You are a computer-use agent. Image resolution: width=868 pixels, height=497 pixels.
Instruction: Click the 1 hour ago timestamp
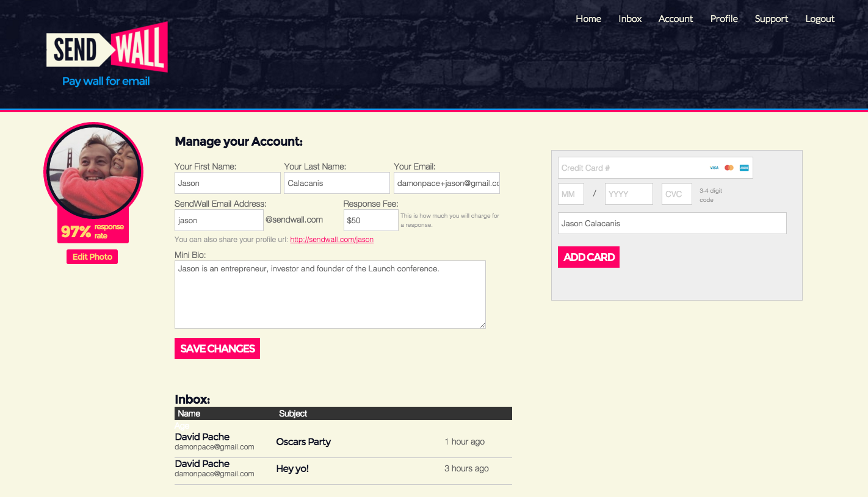(465, 442)
